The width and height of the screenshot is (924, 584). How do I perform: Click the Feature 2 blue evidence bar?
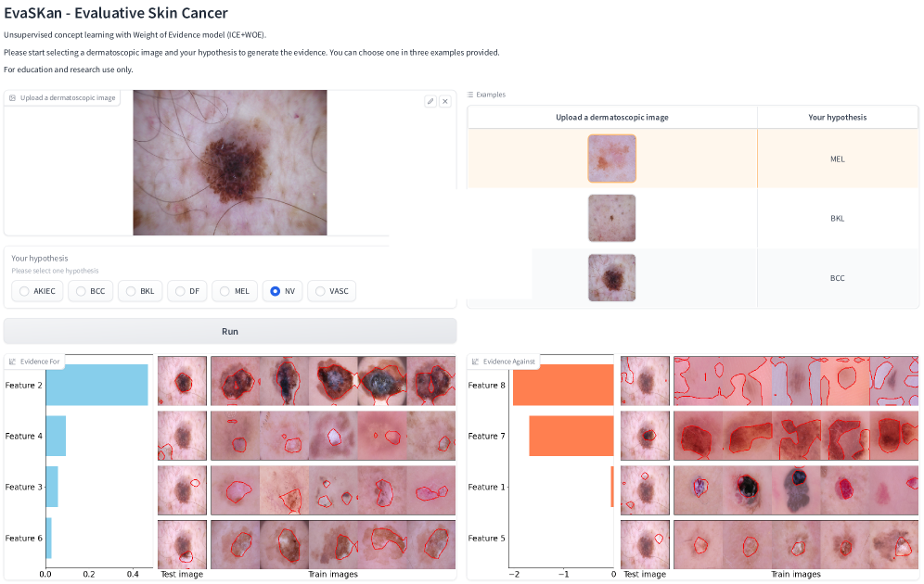tap(96, 385)
